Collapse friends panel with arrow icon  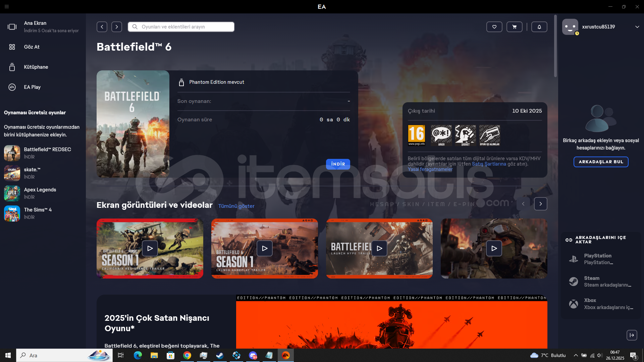(632, 335)
